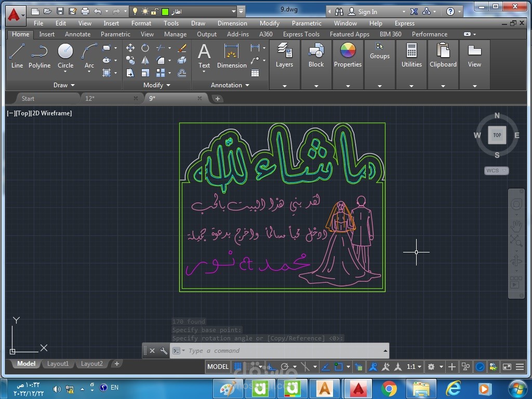The width and height of the screenshot is (532, 399).
Task: Click the MODEL space button
Action: (x=218, y=366)
